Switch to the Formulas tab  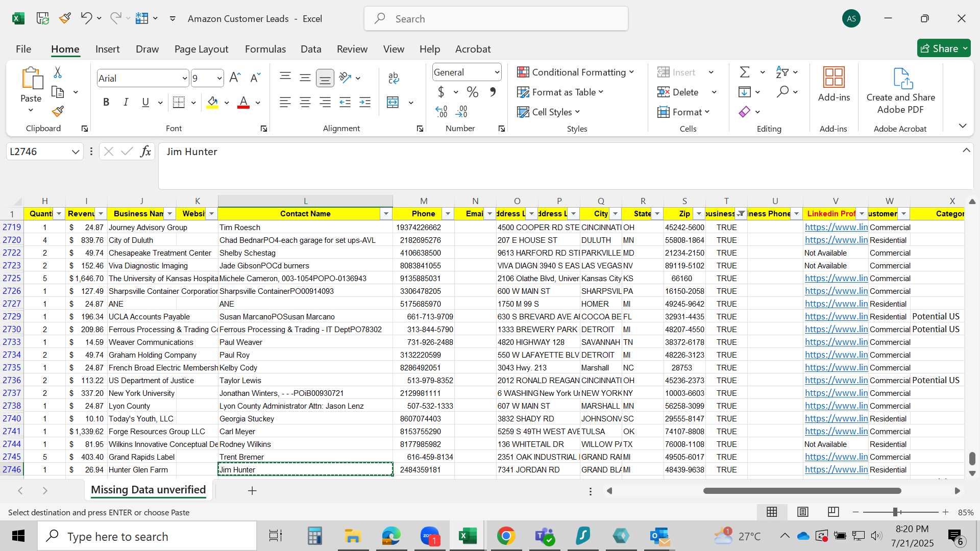265,49
